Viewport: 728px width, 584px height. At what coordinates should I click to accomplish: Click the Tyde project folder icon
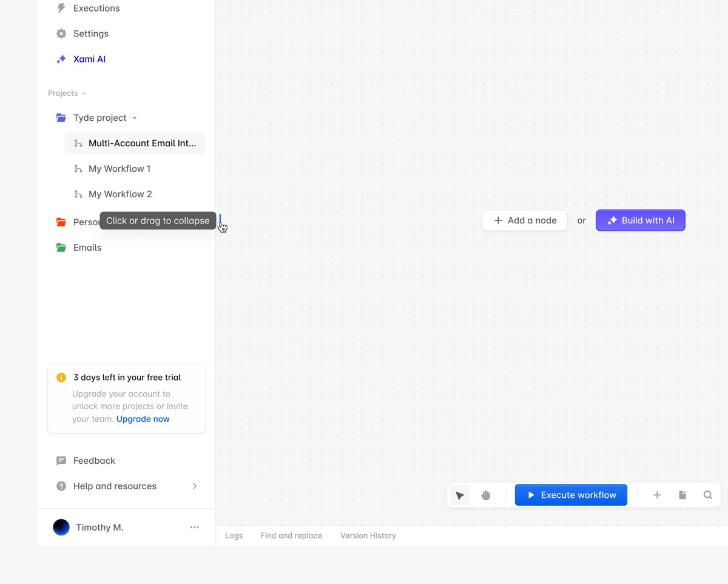pyautogui.click(x=61, y=118)
